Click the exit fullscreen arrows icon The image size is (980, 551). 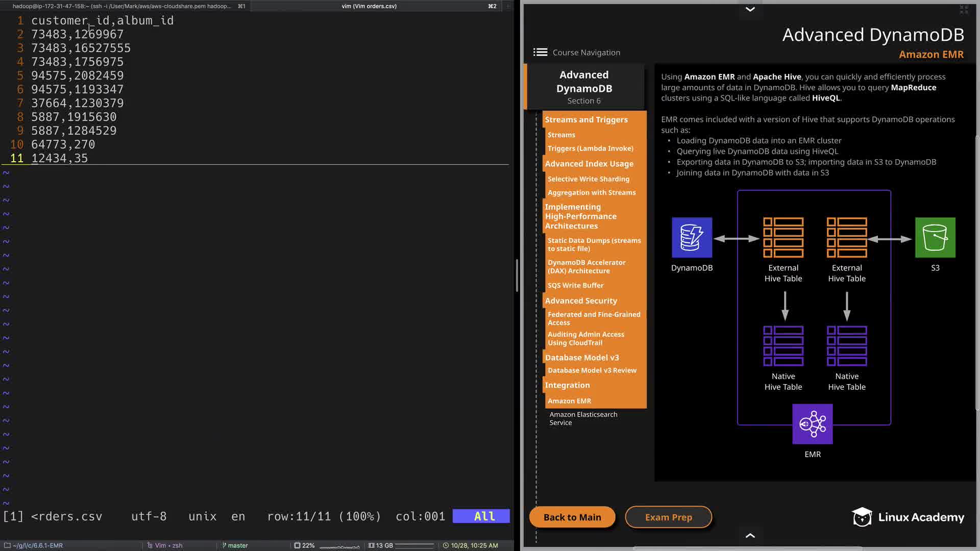point(964,10)
